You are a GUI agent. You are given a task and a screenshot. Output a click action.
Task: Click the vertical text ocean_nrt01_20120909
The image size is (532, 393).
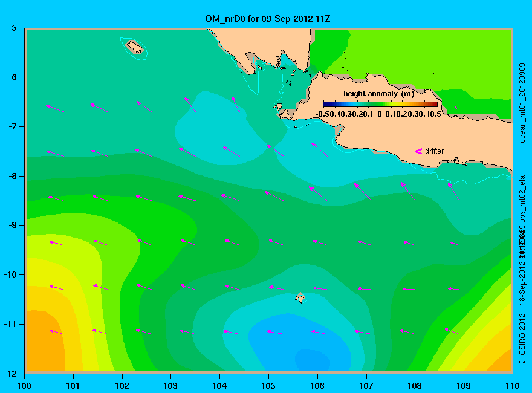pos(522,103)
